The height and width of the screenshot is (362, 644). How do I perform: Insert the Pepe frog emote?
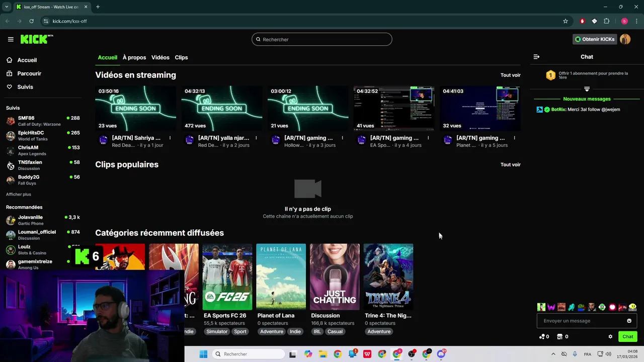(582, 307)
